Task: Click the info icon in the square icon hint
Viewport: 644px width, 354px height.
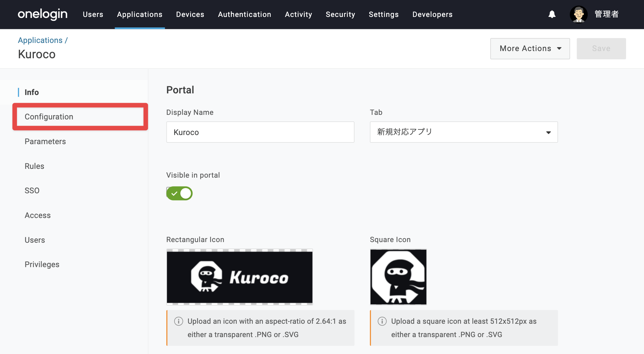Action: [x=382, y=321]
